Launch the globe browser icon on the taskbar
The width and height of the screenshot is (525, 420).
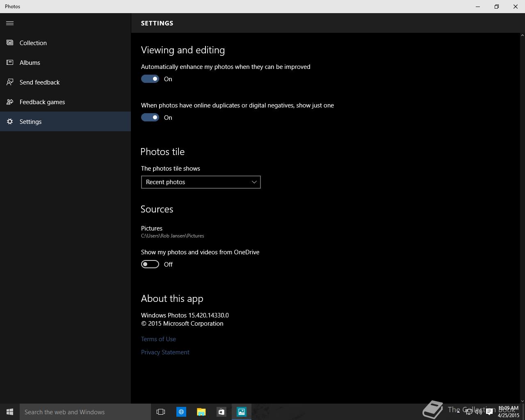[181, 412]
